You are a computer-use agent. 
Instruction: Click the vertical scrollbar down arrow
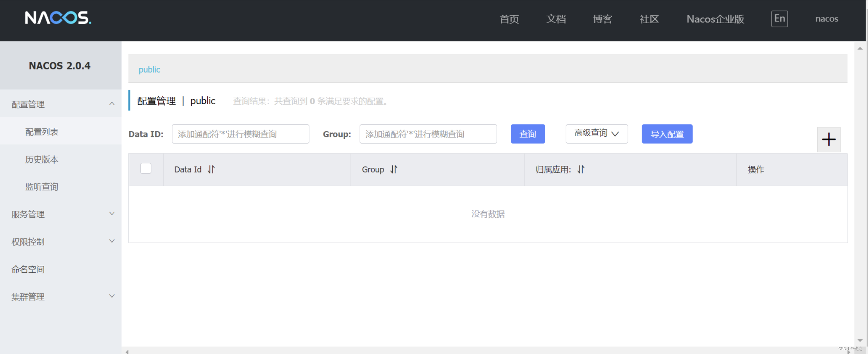click(860, 340)
